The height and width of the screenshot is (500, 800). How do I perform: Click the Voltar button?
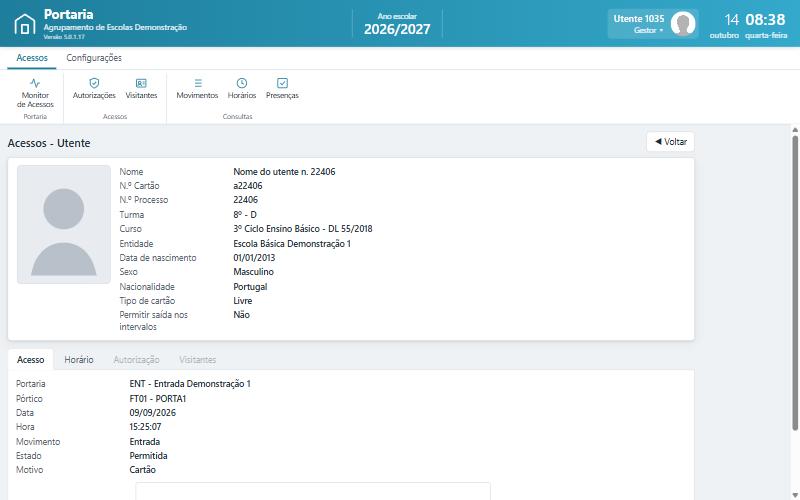[x=670, y=142]
